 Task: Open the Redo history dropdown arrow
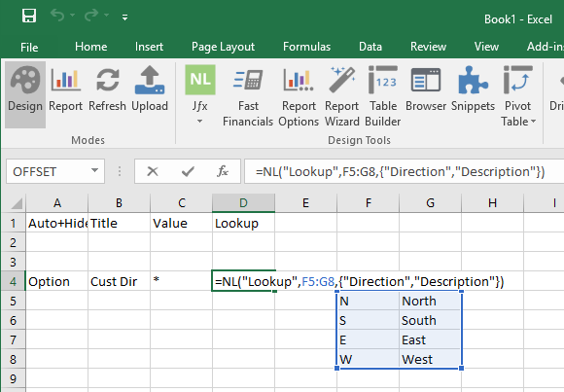[106, 16]
